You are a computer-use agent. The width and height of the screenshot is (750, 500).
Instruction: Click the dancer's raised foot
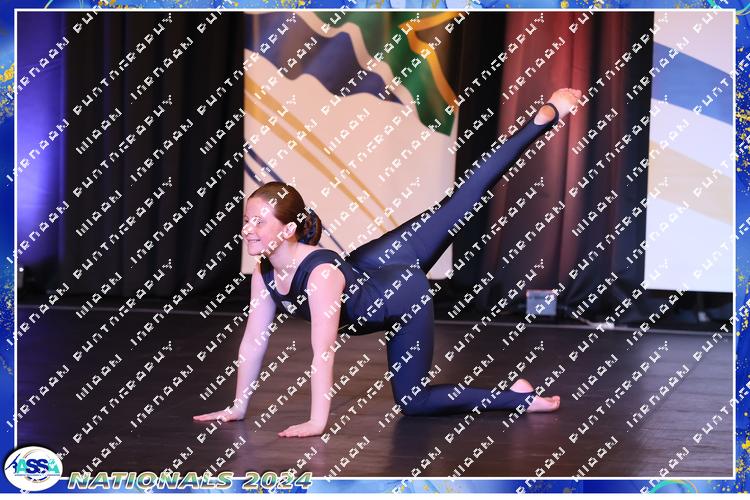(x=562, y=102)
